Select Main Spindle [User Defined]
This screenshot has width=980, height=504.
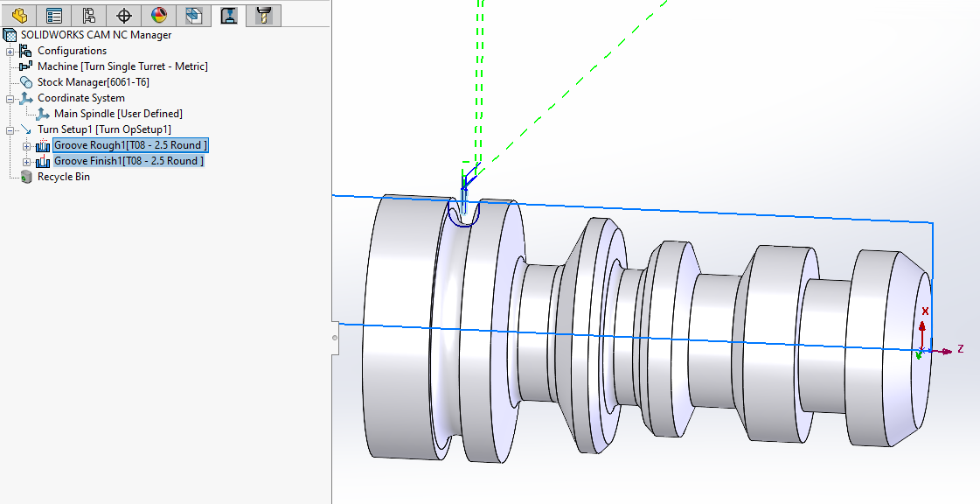point(118,114)
